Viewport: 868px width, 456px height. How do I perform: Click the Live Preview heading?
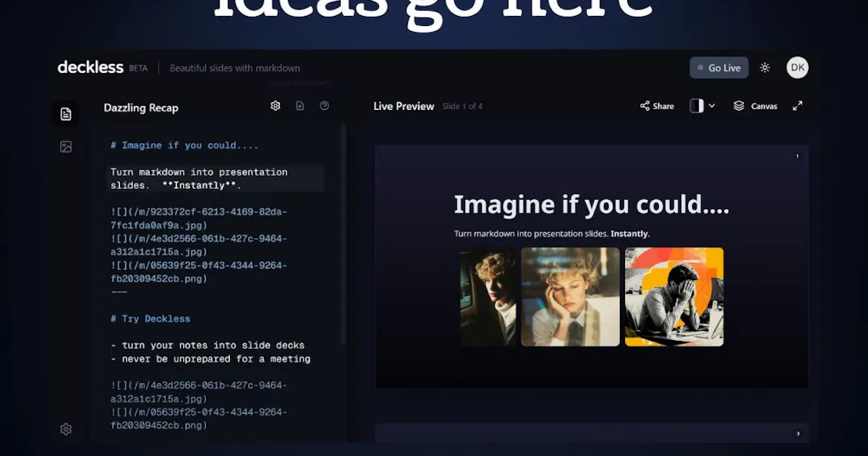(x=404, y=106)
